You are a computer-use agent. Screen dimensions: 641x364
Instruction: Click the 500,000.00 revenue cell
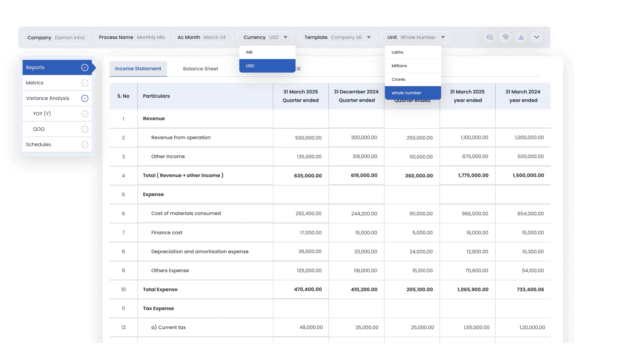click(301, 138)
